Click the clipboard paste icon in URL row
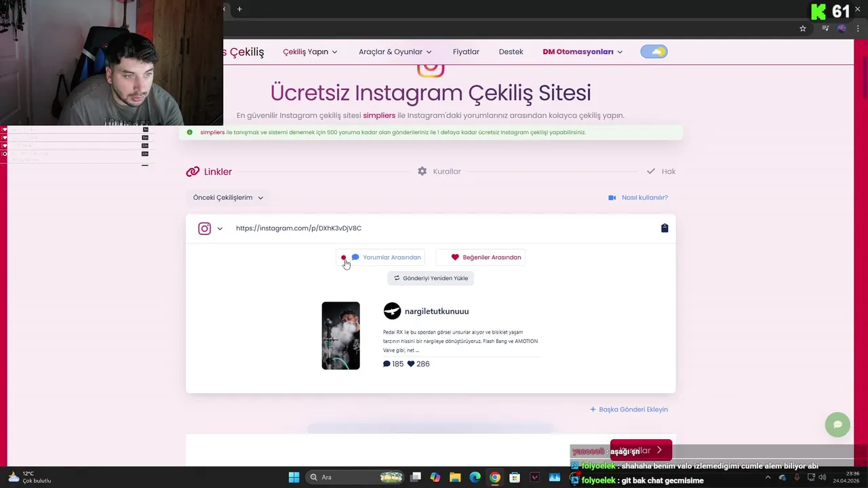Image resolution: width=868 pixels, height=488 pixels. click(665, 228)
